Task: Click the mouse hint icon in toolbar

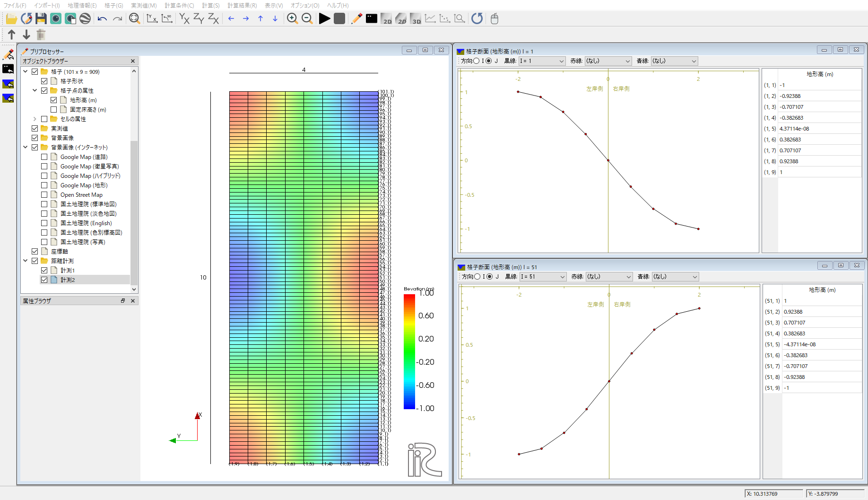Action: coord(495,18)
